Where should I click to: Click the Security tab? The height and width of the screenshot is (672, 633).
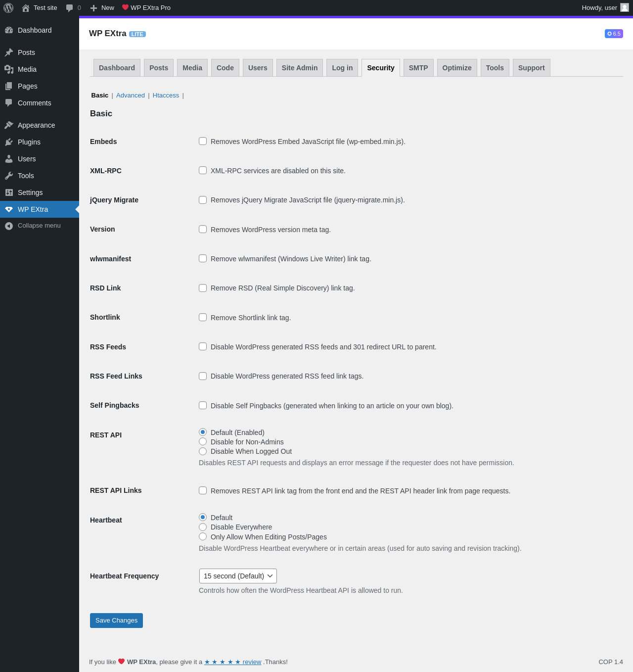[x=381, y=68]
